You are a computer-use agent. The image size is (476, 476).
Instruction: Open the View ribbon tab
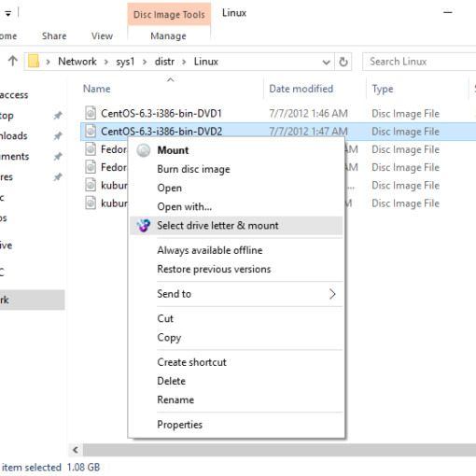(102, 36)
